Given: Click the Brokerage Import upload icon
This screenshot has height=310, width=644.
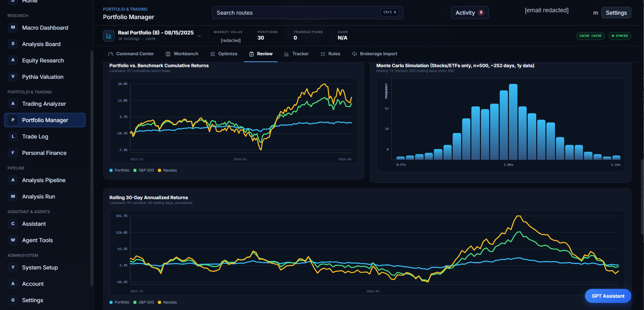Looking at the screenshot, I should pos(354,54).
